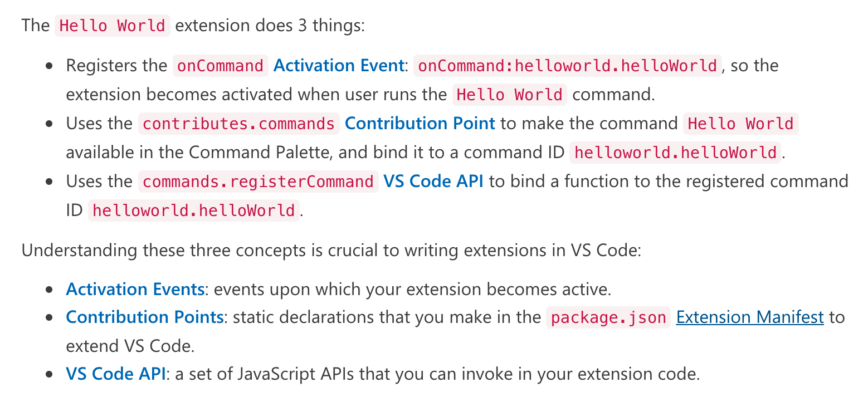Click the 'Understanding these three concepts' paragraph

point(331,250)
